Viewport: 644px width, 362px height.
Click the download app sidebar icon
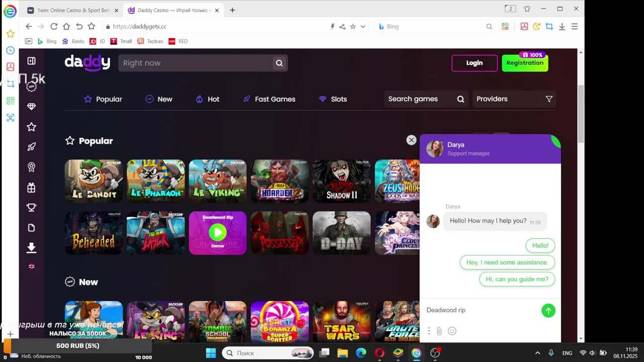pos(31,247)
